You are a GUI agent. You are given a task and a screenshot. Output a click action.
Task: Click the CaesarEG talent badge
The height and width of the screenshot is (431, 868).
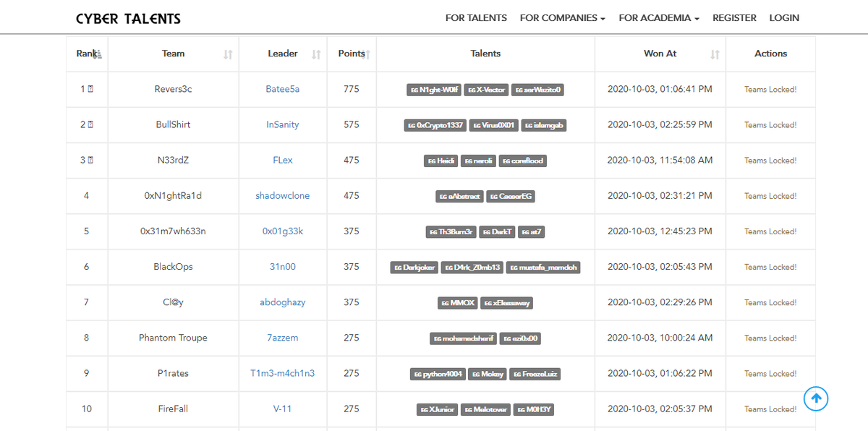click(511, 196)
